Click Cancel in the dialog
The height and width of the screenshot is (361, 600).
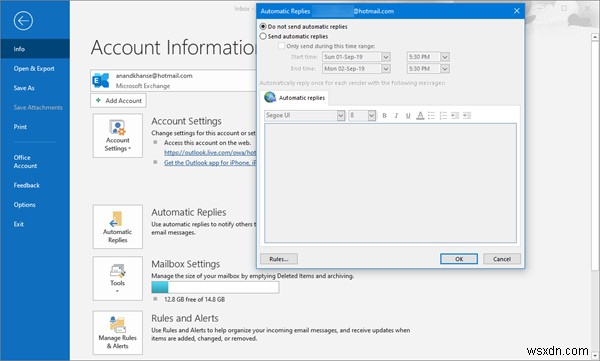point(502,259)
